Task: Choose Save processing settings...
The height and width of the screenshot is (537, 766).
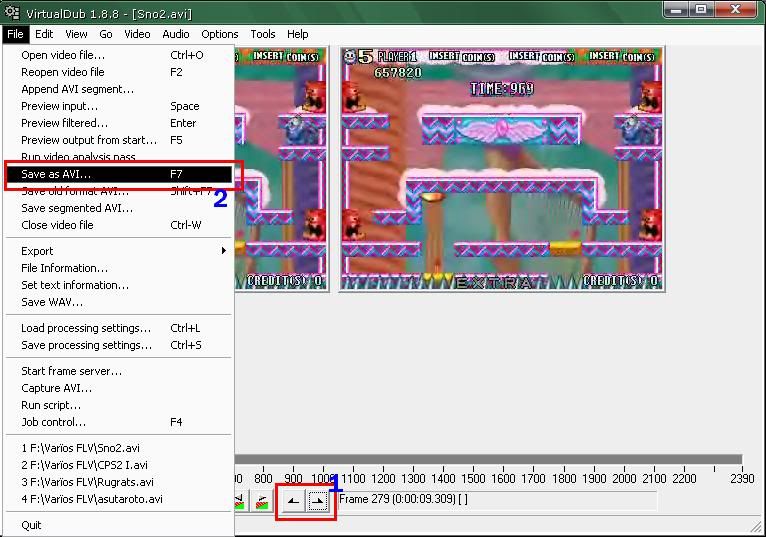Action: pyautogui.click(x=118, y=345)
